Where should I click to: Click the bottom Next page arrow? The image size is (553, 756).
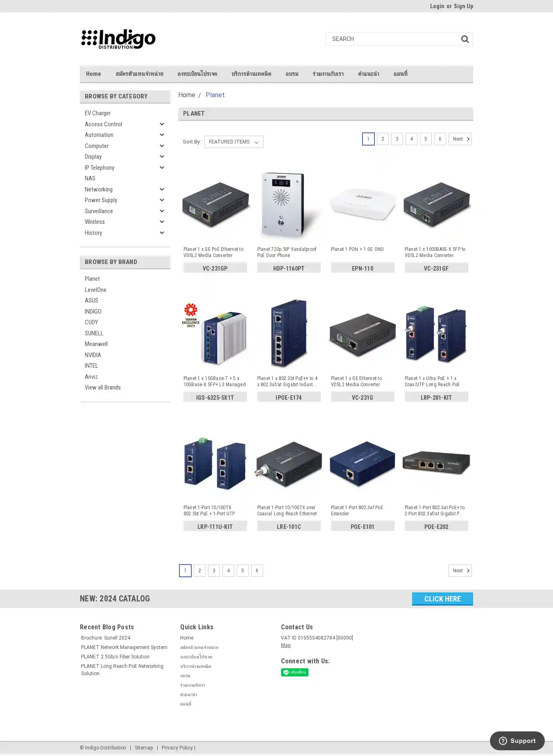pyautogui.click(x=460, y=571)
